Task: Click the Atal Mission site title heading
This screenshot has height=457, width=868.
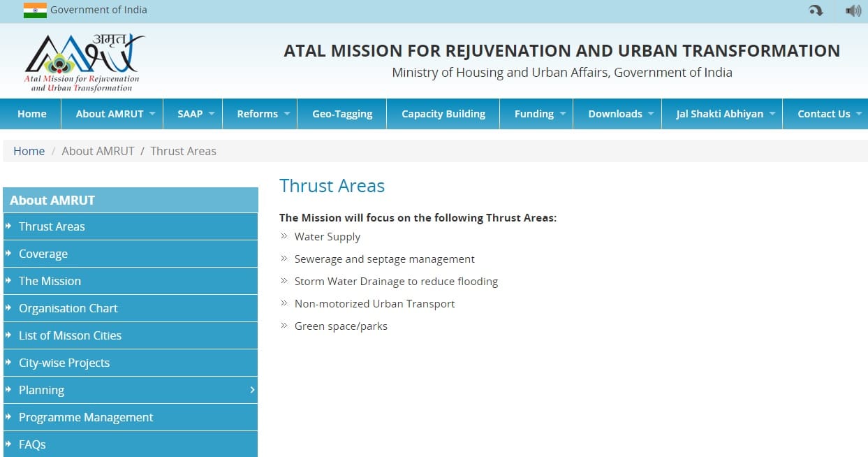Action: pyautogui.click(x=561, y=51)
